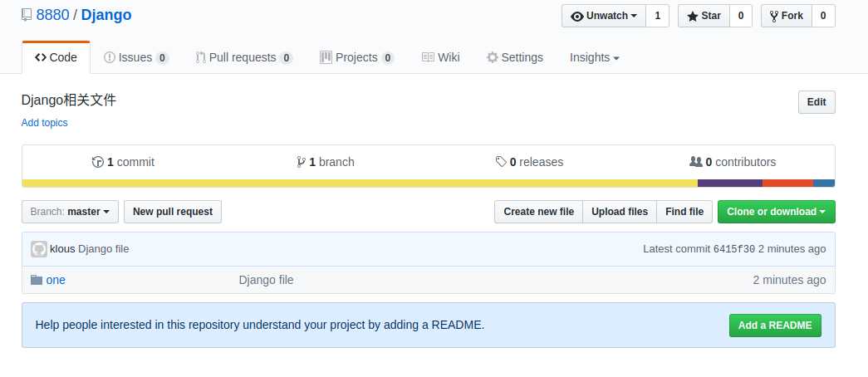Screen dimensions: 868x377
Task: Fork the Django repository
Action: 787,16
